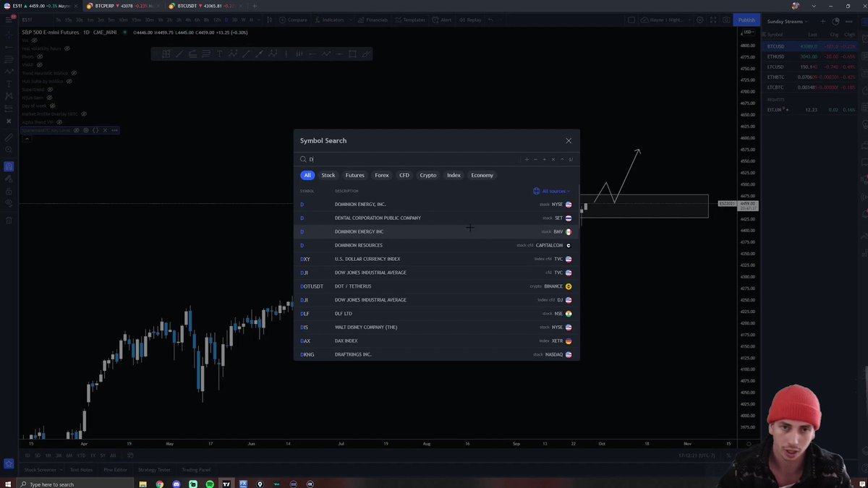Open Spotify from the Windows taskbar
Image resolution: width=868 pixels, height=488 pixels.
click(x=210, y=484)
